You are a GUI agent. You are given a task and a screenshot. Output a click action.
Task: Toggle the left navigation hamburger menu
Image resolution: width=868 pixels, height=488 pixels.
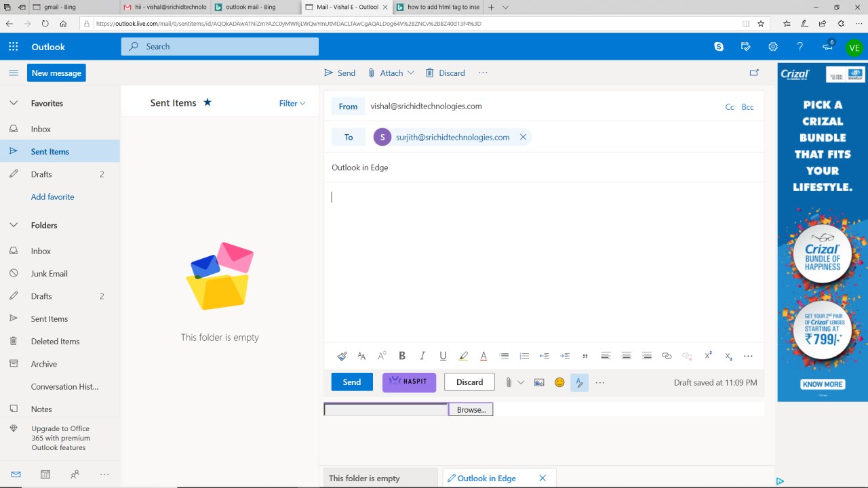(x=14, y=73)
